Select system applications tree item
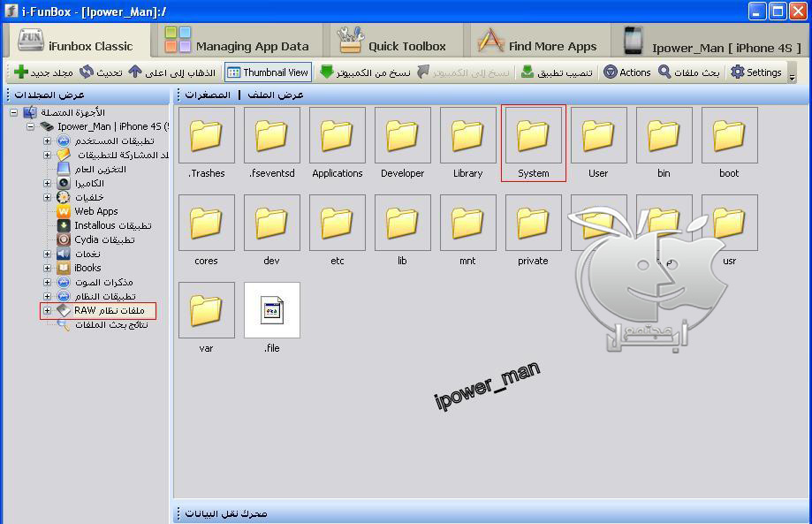 coord(105,296)
